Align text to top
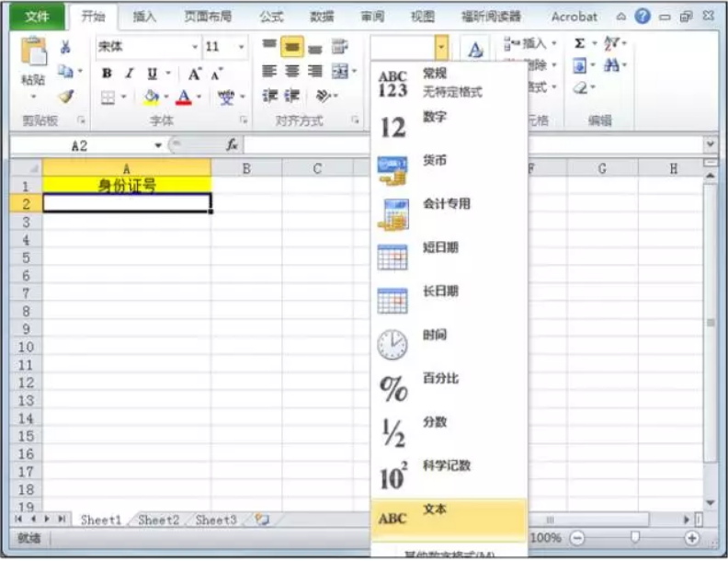The image size is (728, 561). click(269, 45)
